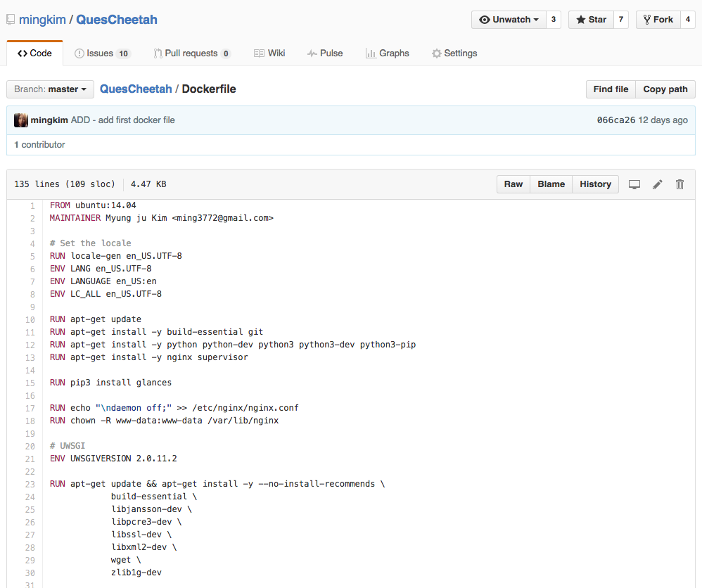
Task: Click the 'wget \' line
Action: pyautogui.click(x=126, y=560)
